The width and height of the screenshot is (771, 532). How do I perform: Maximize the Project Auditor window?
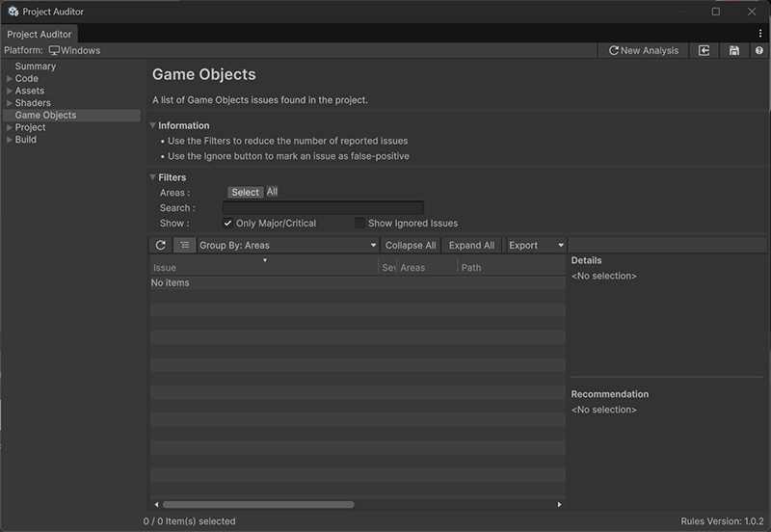tap(716, 12)
